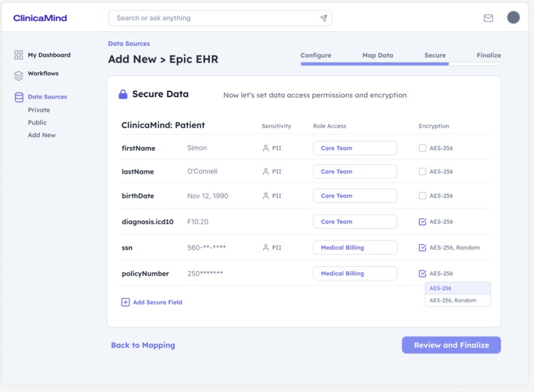Select AES-256, Random option in dropdown list
This screenshot has height=392, width=534.
pyautogui.click(x=457, y=300)
